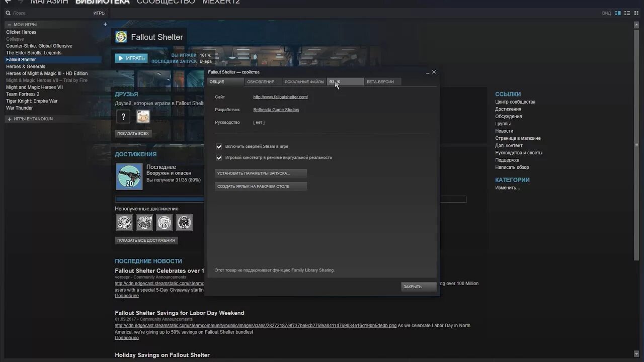644x362 pixels.
Task: Switch to the БЕТА-ВЕРСИИ tab
Action: pos(382,81)
